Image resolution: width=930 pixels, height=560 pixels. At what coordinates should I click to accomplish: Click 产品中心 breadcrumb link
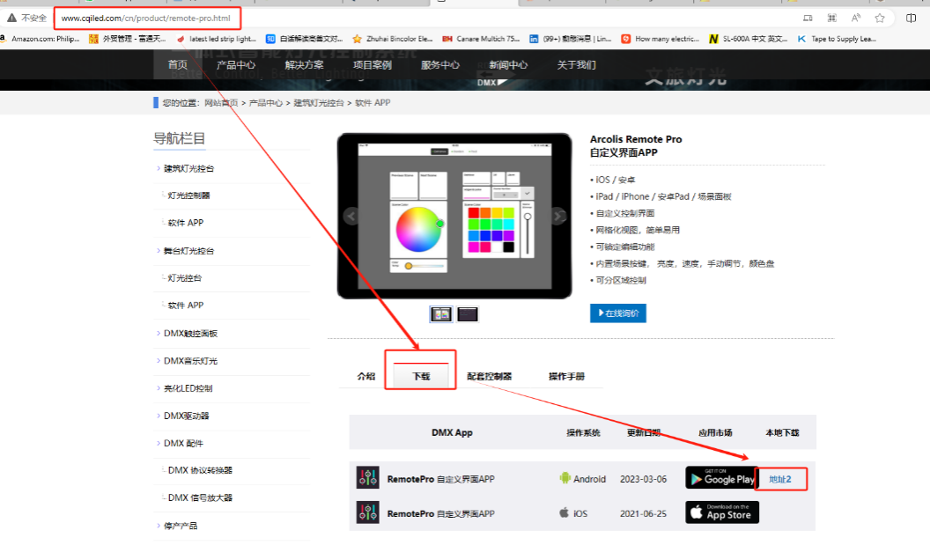pos(266,103)
